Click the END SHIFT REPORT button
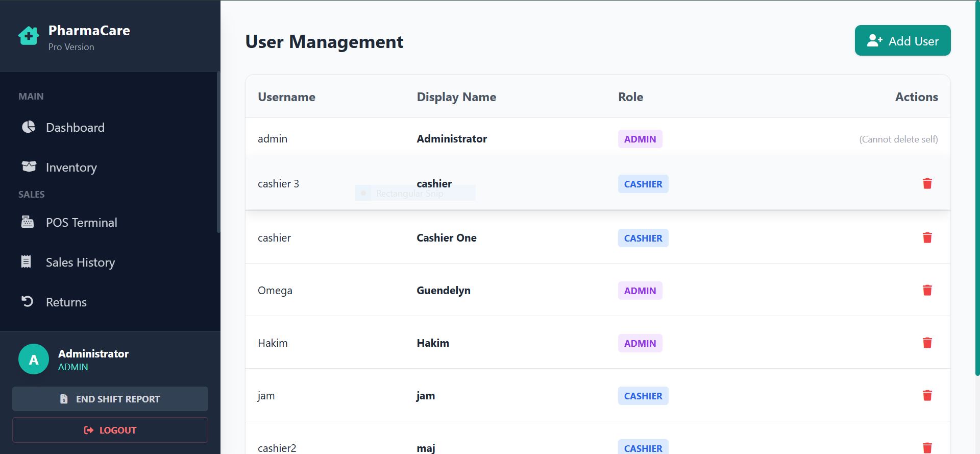 coord(110,399)
